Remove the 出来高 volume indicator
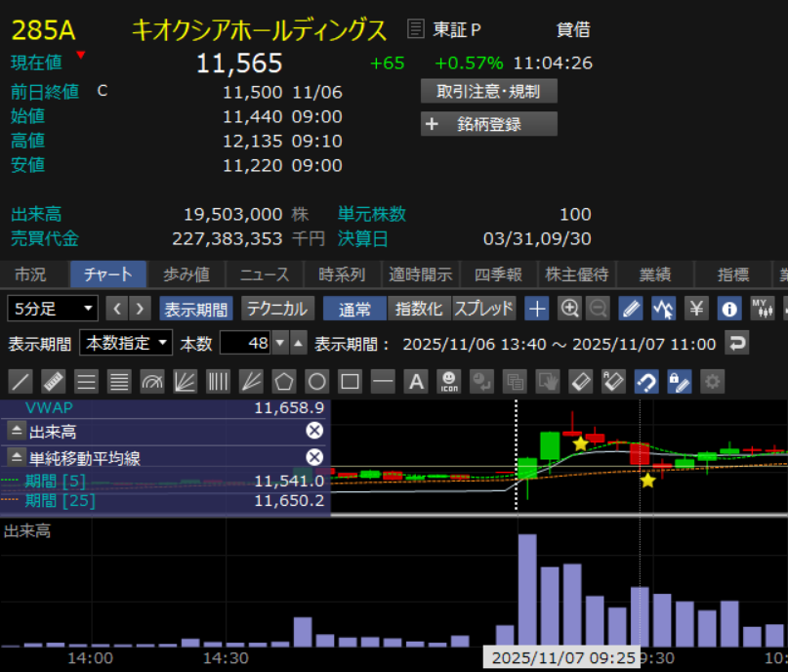Image resolution: width=788 pixels, height=672 pixels. point(314,431)
